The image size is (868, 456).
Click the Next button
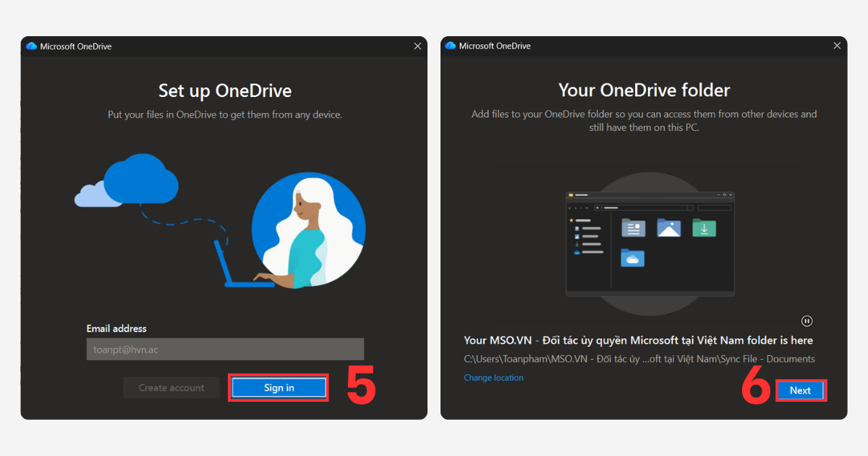pos(801,390)
